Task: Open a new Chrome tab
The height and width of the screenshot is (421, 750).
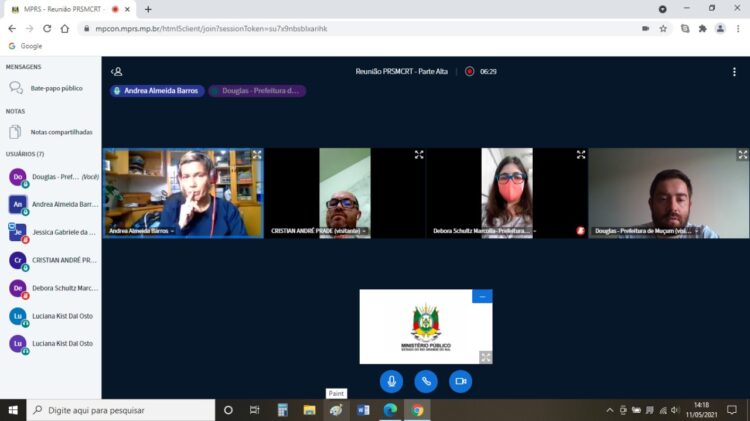Action: click(x=148, y=9)
